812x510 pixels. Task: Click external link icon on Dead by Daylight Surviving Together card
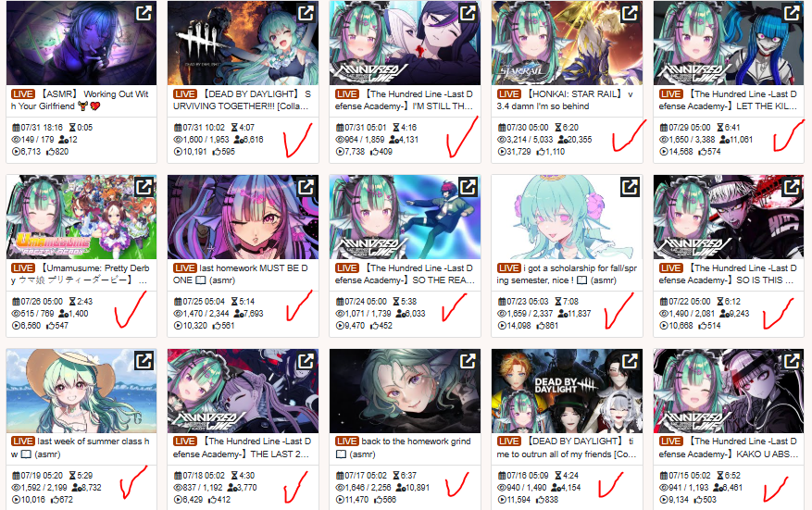306,12
